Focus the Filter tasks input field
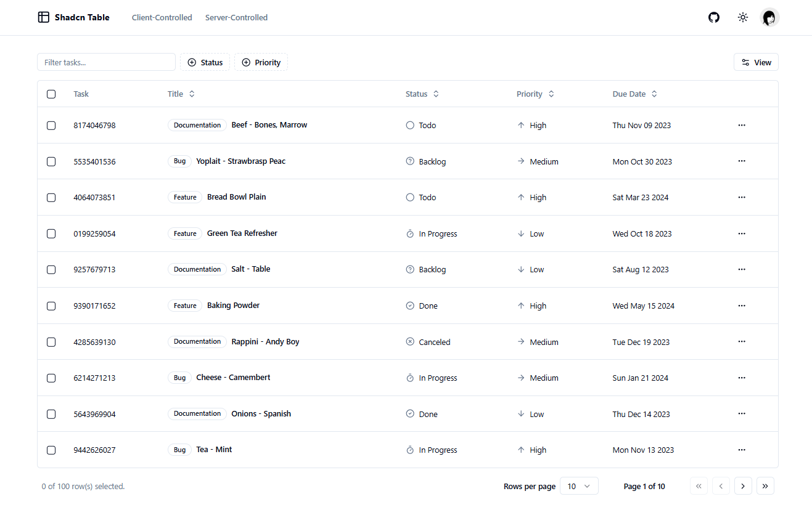 (x=106, y=62)
